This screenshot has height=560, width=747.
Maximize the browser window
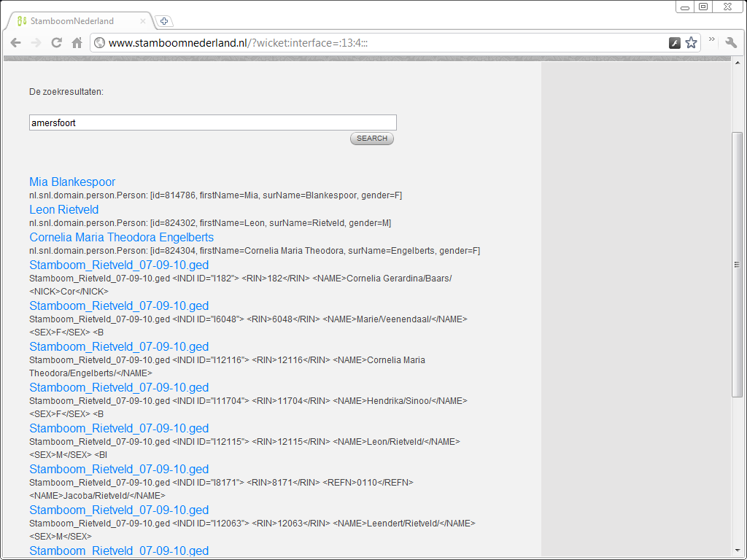(703, 7)
